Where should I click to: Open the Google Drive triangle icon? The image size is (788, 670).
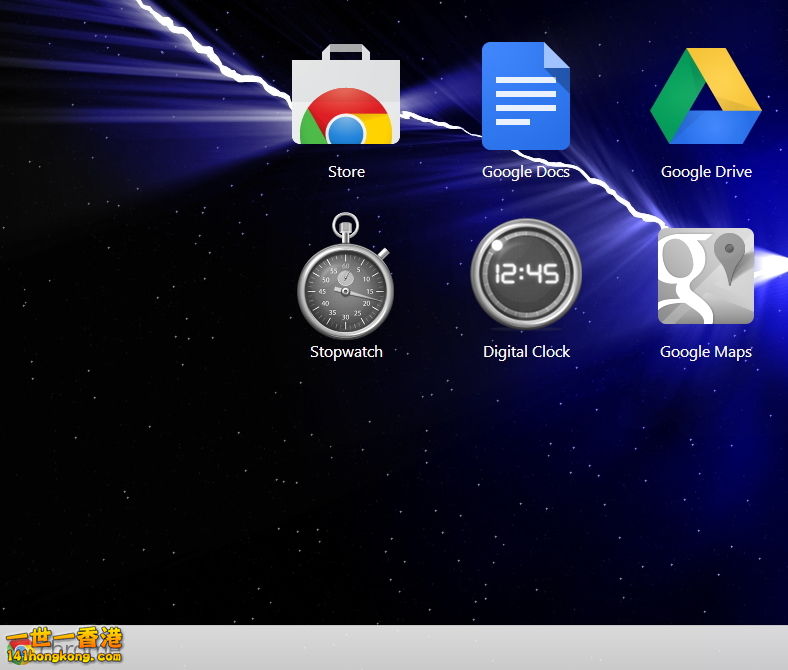706,97
